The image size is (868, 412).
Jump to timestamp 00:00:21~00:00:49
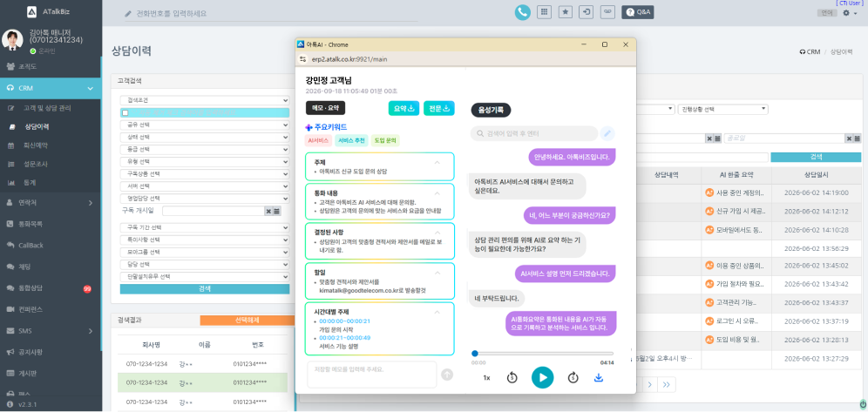tap(344, 337)
